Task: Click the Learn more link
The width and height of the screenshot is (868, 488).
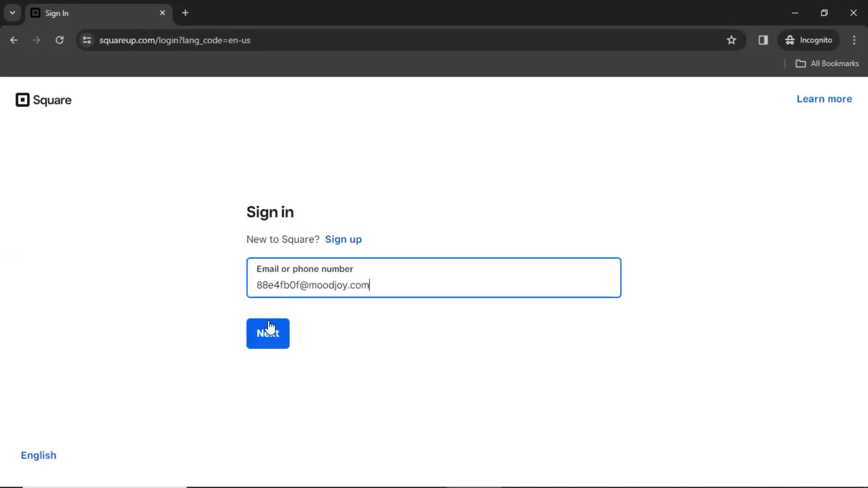Action: tap(825, 99)
